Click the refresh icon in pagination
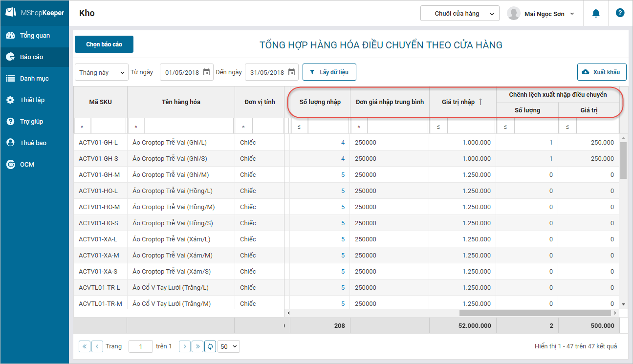Viewport: 633px width, 364px height. click(210, 346)
